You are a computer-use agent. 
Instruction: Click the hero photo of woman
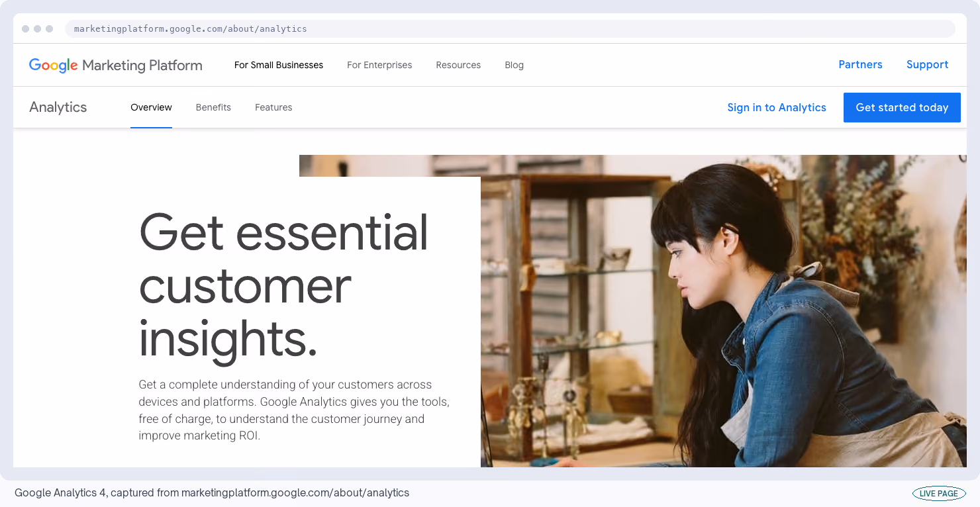724,311
